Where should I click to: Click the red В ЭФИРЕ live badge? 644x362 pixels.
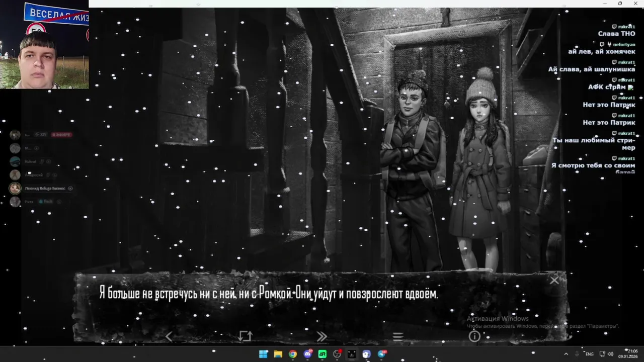(62, 135)
